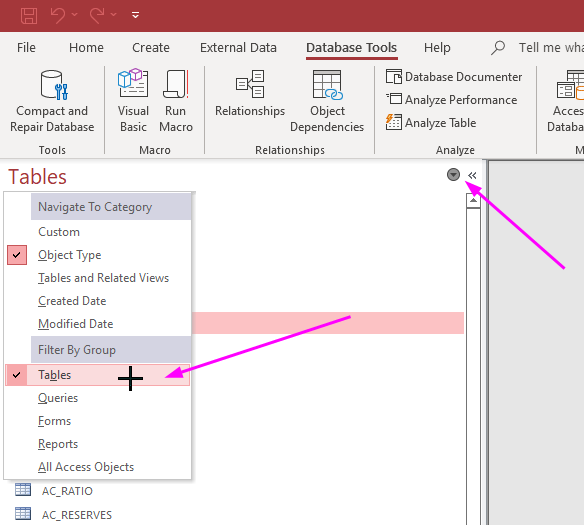Open the navigation pane menu dropdown arrow
584x525 pixels.
[x=453, y=175]
